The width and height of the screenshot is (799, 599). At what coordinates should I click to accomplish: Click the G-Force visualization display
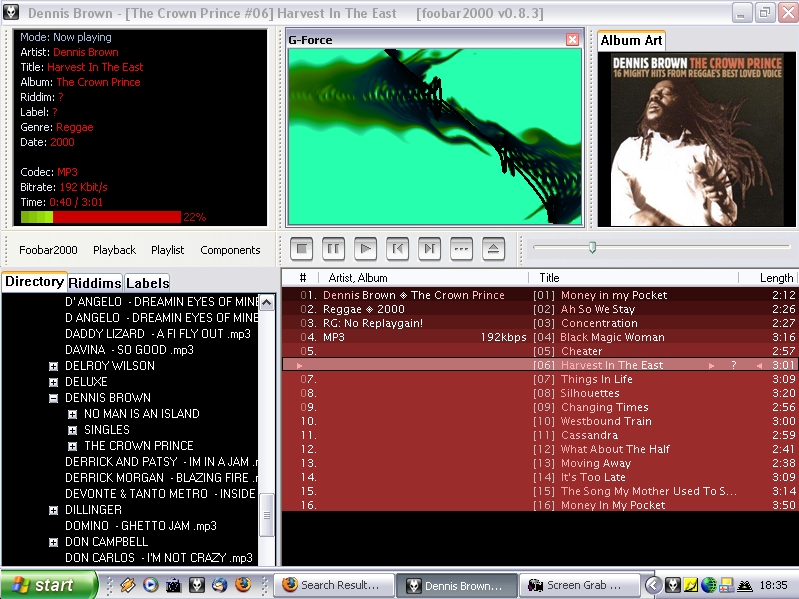pyautogui.click(x=435, y=137)
